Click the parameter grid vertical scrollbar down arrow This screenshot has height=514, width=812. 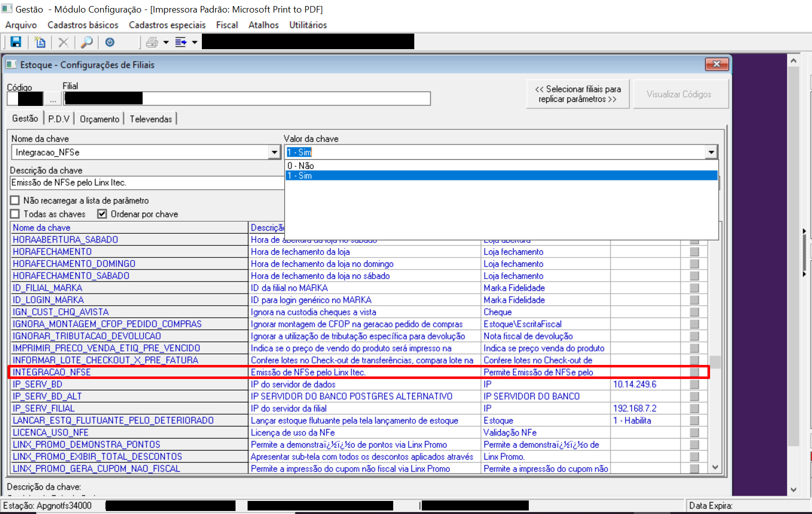pyautogui.click(x=715, y=467)
